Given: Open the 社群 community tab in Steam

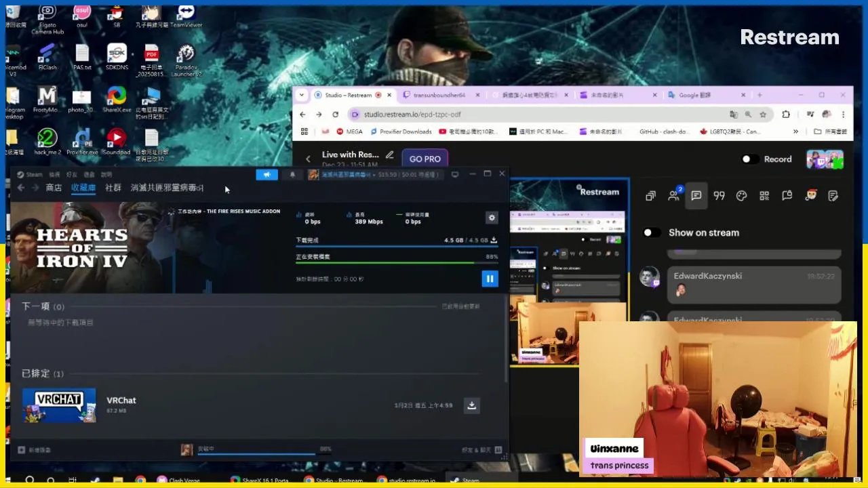Looking at the screenshot, I should (x=113, y=188).
